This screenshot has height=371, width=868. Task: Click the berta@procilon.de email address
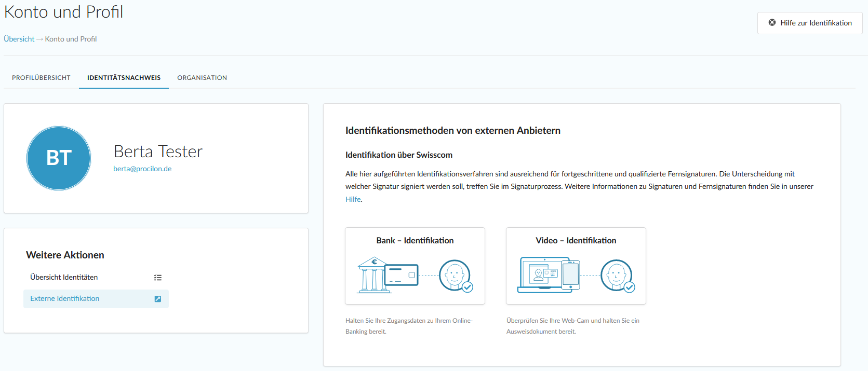point(142,169)
